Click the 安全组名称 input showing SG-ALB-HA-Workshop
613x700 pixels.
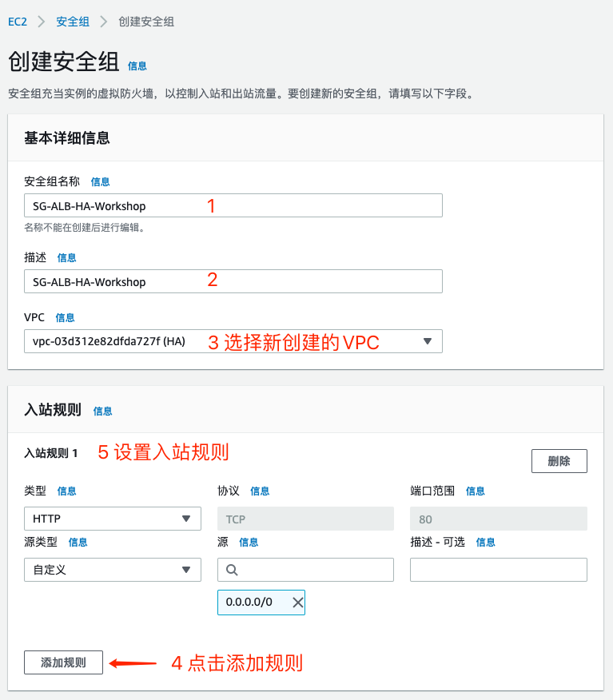232,205
